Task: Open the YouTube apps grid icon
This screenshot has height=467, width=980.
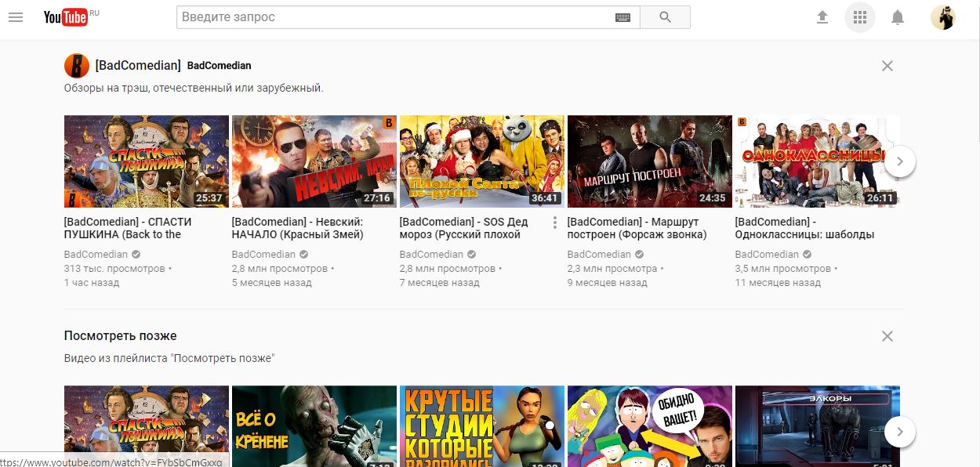Action: (860, 17)
